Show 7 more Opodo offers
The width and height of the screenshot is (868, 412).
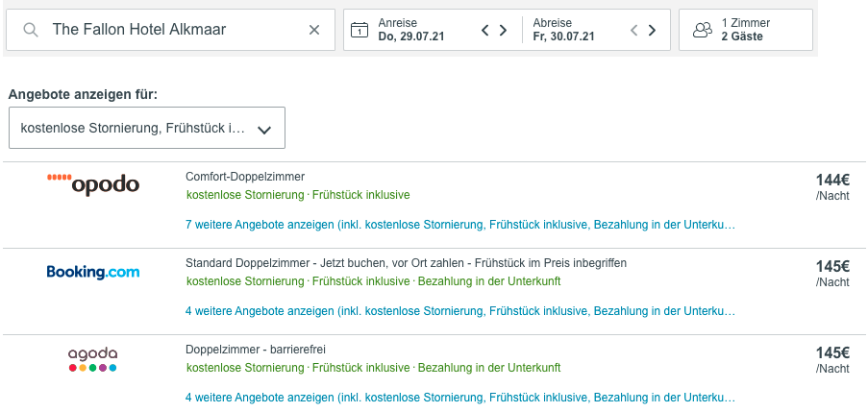coord(460,225)
